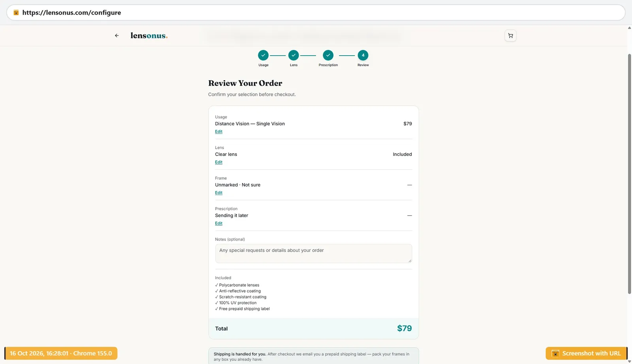Click the 'Review Your Order' heading
This screenshot has height=364, width=632.
pos(245,83)
